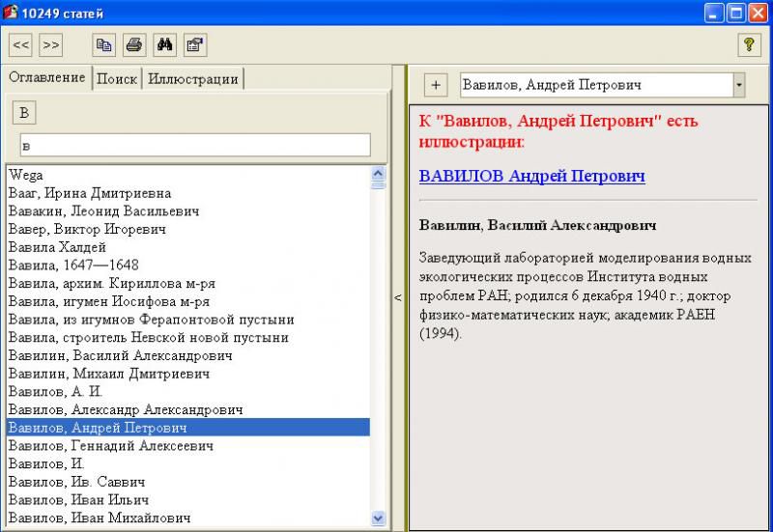Click the yellow help question icon
773x532 pixels.
pos(749,44)
